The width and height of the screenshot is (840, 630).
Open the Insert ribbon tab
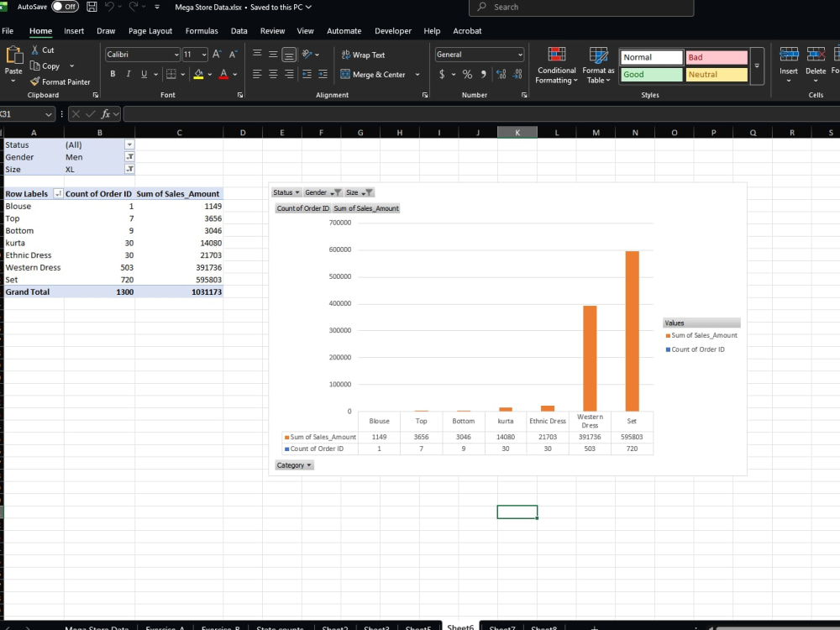pyautogui.click(x=74, y=31)
